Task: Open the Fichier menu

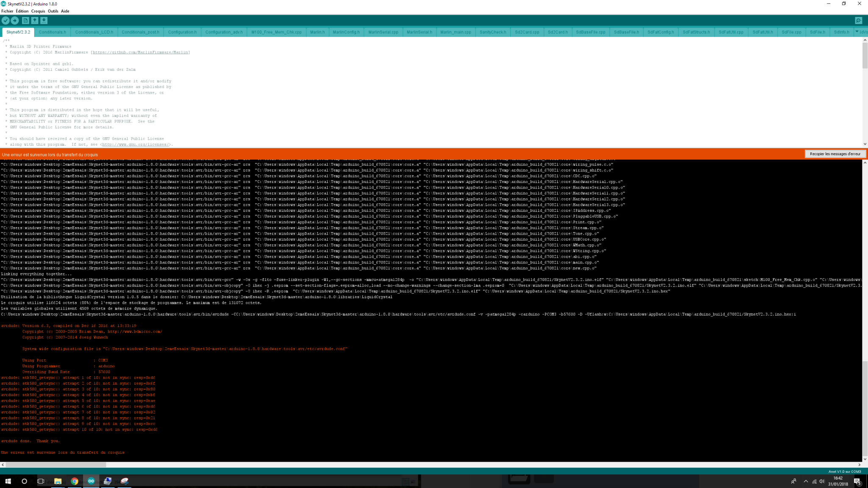Action: [x=7, y=11]
